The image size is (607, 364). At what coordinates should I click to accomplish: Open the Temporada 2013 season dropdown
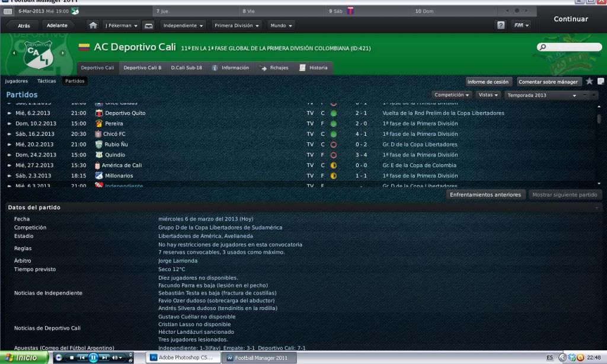coord(542,95)
